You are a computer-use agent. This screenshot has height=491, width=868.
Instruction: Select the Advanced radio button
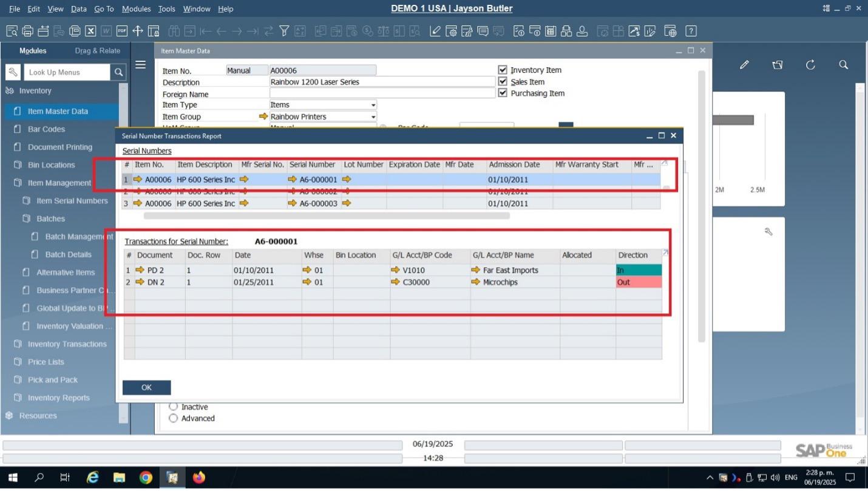pos(174,418)
